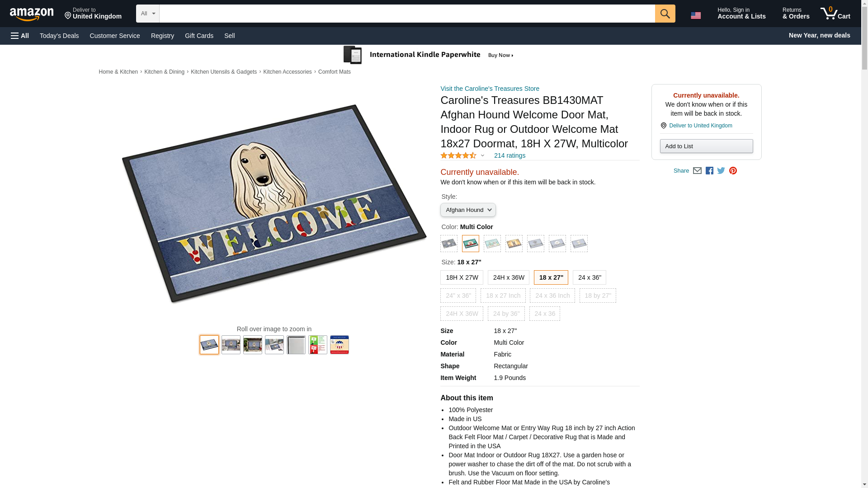Screen dimensions: 868x488
Task: Select the 18H X 27W size option
Action: point(462,277)
